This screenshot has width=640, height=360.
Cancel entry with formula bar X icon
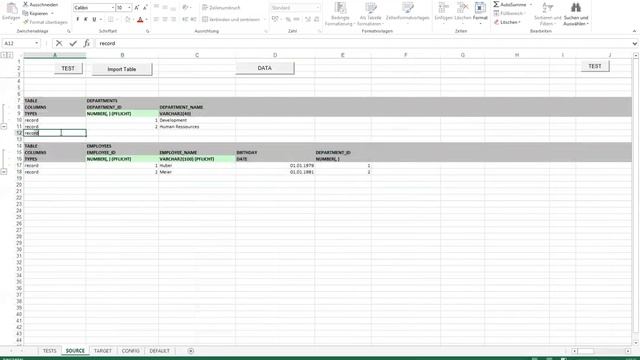point(59,43)
